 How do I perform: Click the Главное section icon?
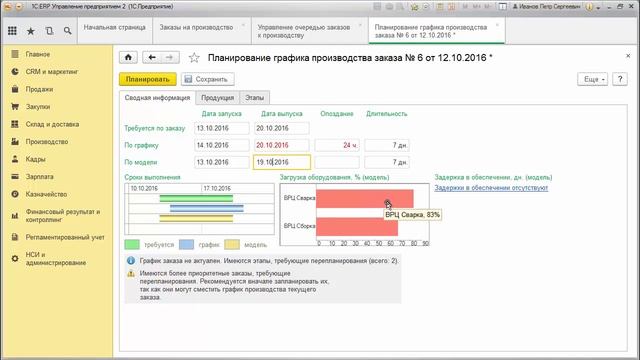15,54
